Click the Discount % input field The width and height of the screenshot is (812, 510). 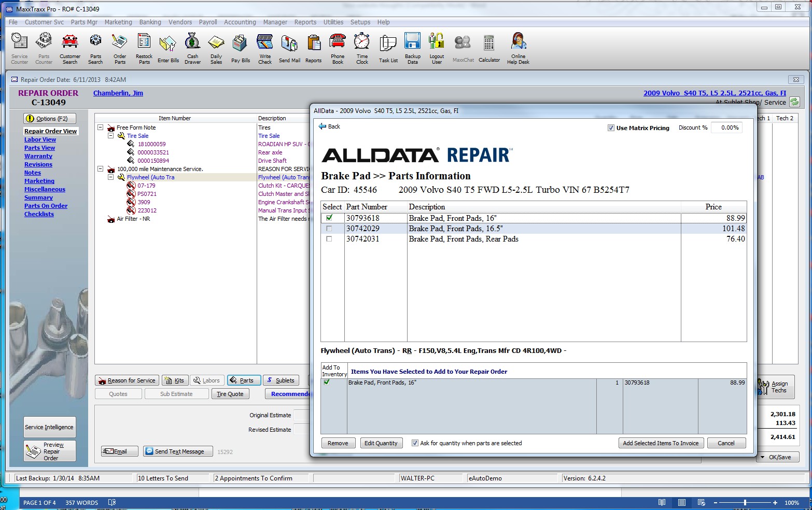726,127
